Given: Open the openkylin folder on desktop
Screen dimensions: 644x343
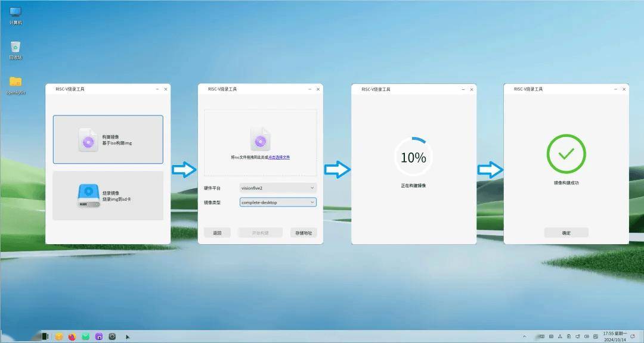Looking at the screenshot, I should 16,83.
